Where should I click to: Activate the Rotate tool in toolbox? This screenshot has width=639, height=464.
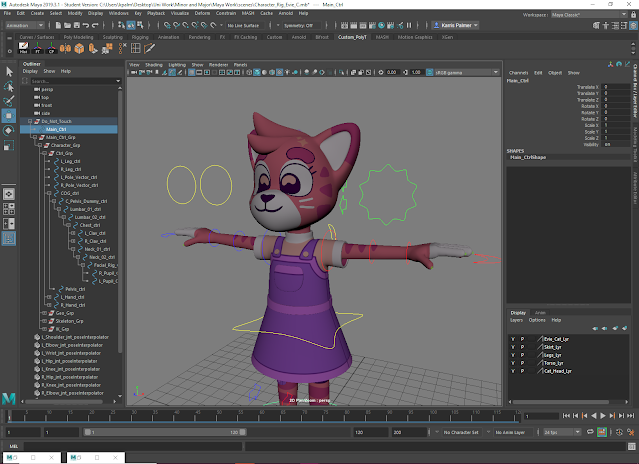[9, 130]
